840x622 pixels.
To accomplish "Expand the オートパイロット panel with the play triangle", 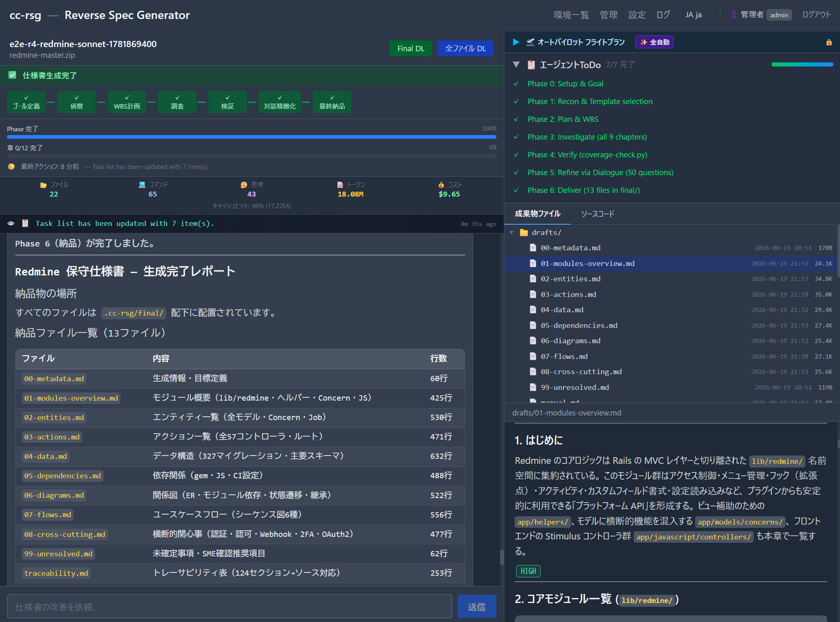I will 516,42.
